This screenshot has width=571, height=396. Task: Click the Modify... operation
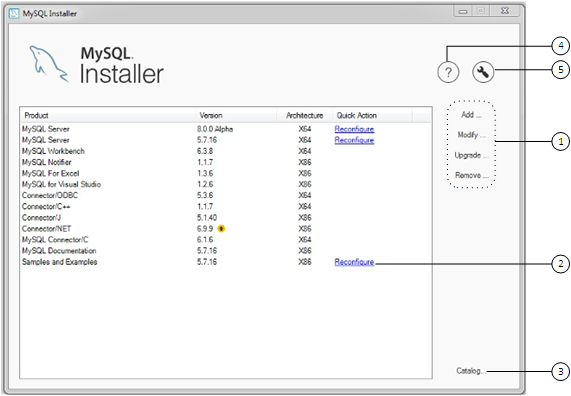click(x=471, y=135)
